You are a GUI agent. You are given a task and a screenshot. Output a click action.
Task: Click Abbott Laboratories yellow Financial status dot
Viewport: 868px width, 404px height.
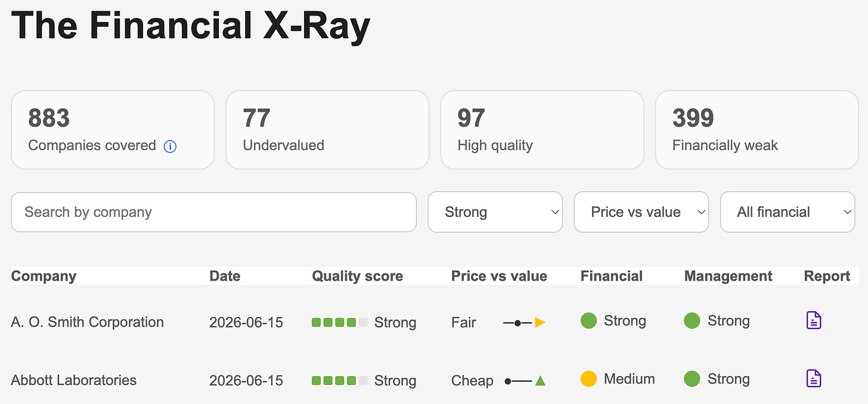[x=588, y=379]
